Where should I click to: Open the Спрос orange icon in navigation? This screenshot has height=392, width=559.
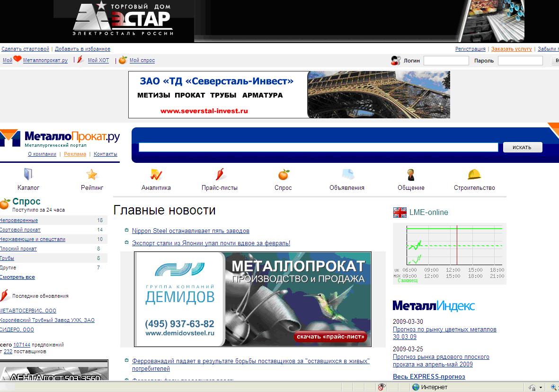click(x=284, y=174)
